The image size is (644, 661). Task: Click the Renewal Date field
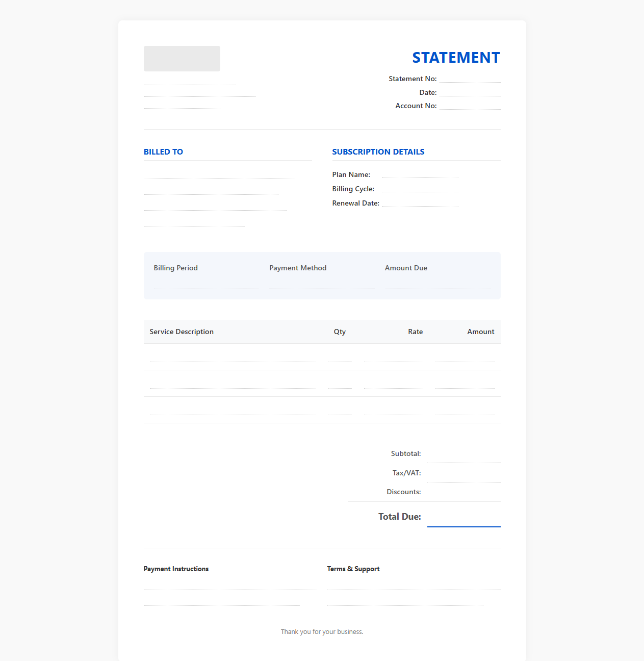pyautogui.click(x=420, y=202)
